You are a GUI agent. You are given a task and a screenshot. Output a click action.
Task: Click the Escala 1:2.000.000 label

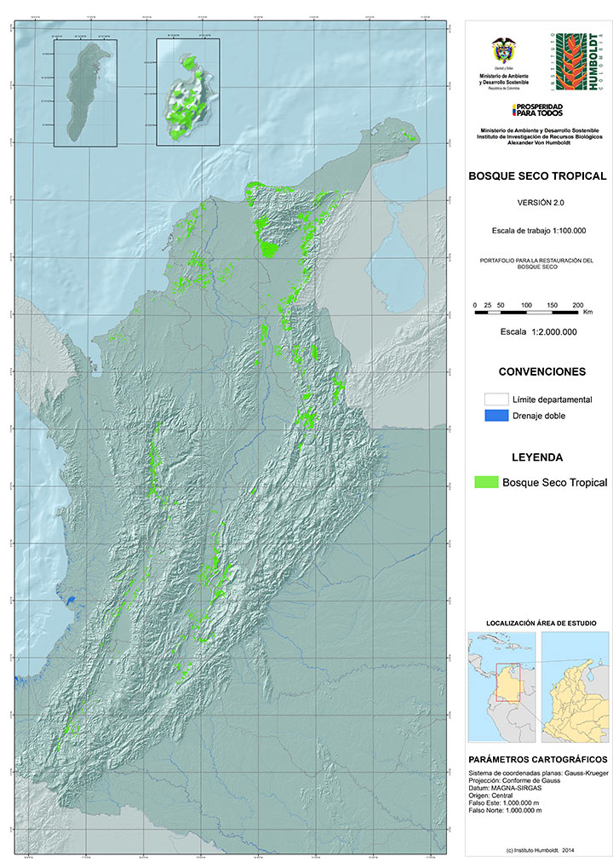point(541,332)
